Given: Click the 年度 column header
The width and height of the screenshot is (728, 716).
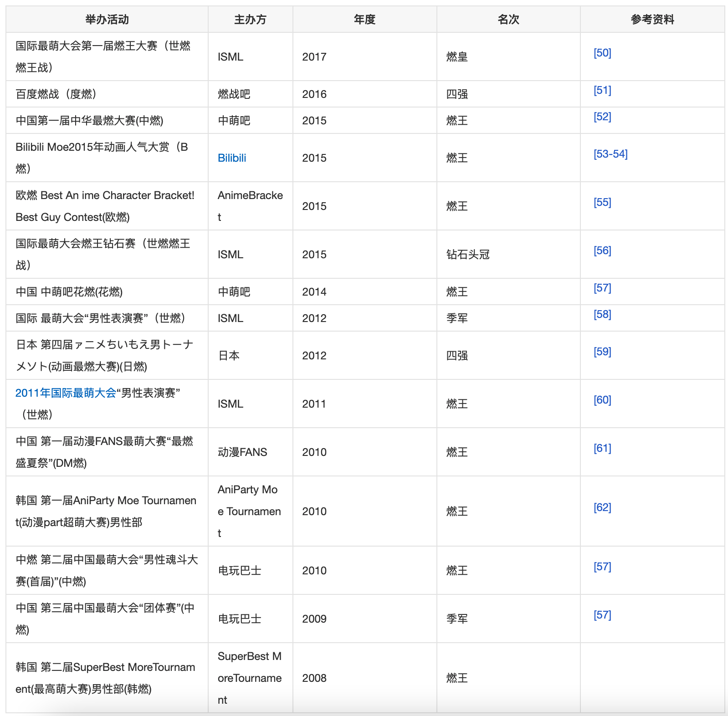Looking at the screenshot, I should pos(364,20).
